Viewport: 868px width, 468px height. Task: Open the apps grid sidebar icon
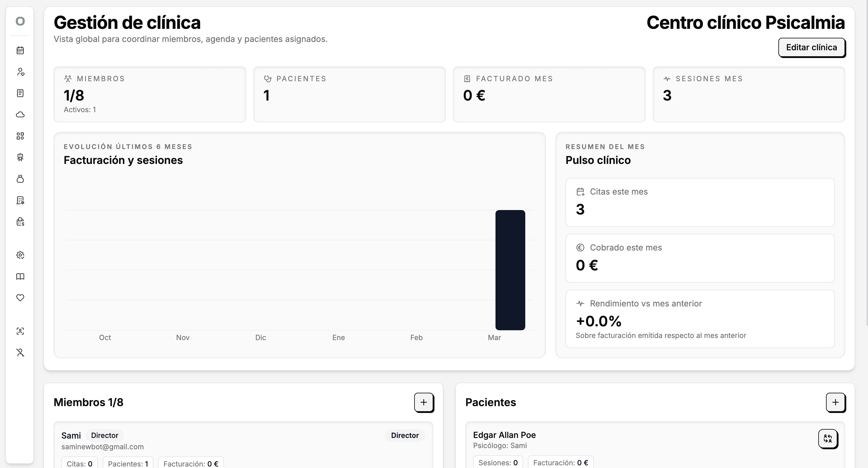tap(20, 136)
